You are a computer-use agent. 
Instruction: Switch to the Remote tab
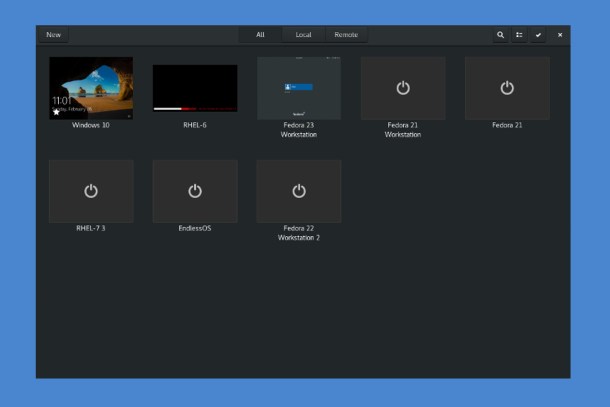click(x=346, y=35)
